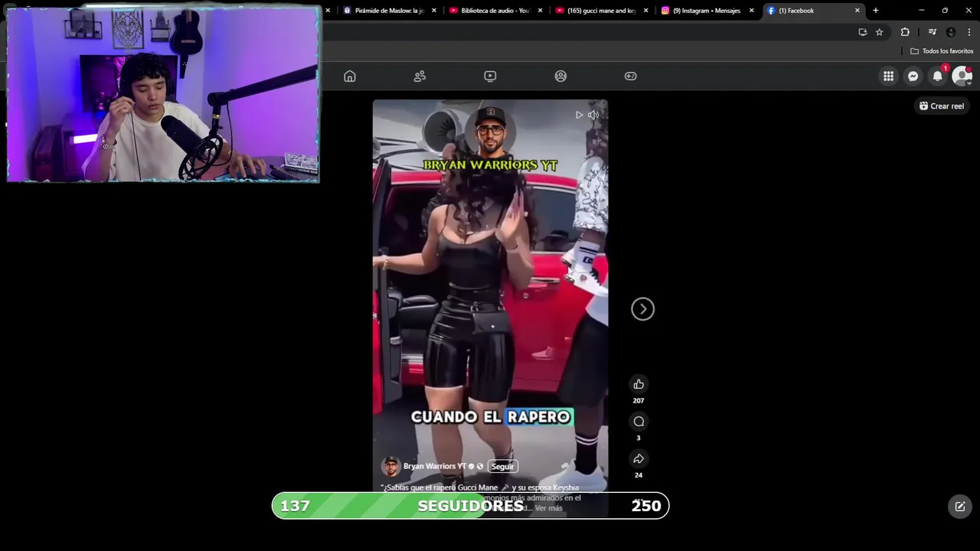The height and width of the screenshot is (551, 980).
Task: Click the 24 shares count
Action: (639, 475)
